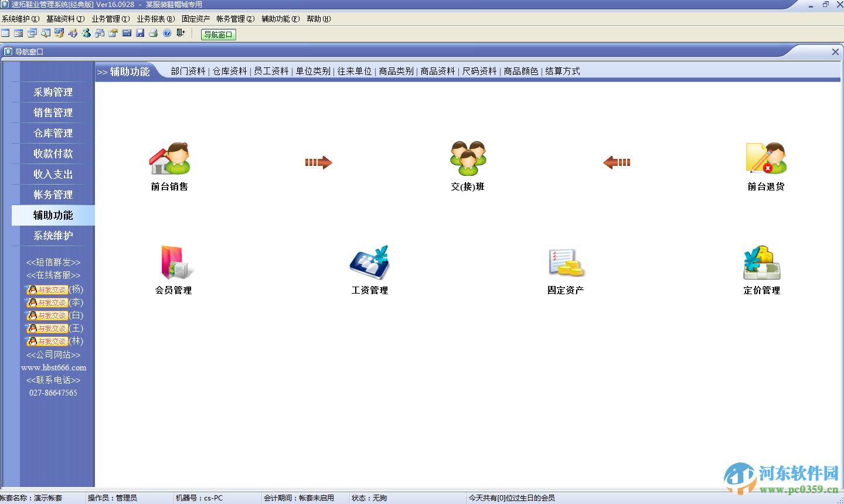
Task: Open the 尺码资料 link
Action: click(479, 71)
